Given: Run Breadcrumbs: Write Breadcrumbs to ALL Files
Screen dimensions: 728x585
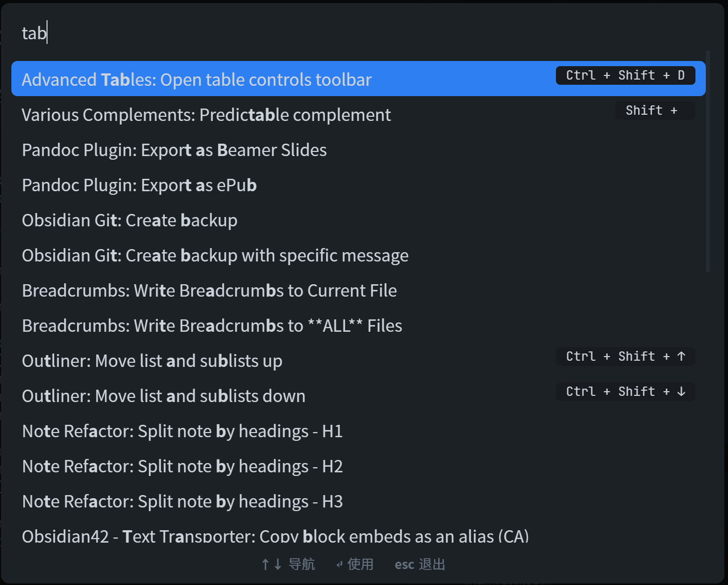Looking at the screenshot, I should pyautogui.click(x=212, y=325).
